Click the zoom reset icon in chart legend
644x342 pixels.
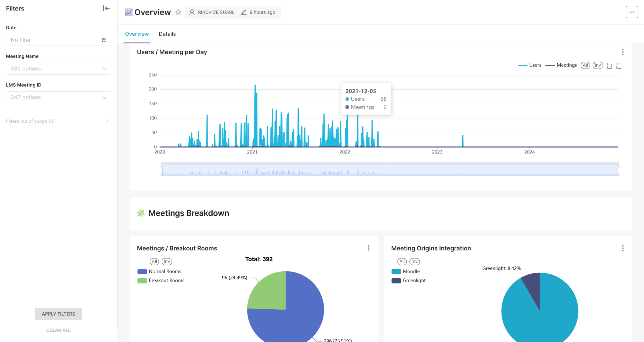[619, 65]
